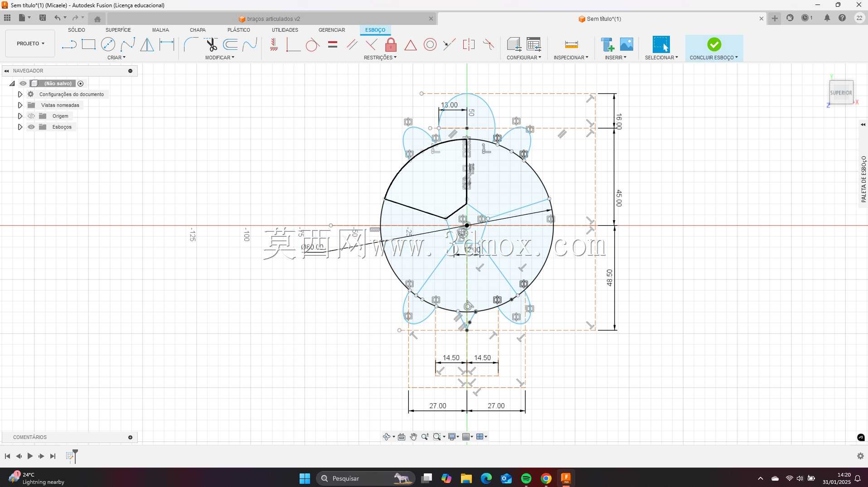The height and width of the screenshot is (487, 868).
Task: Collapse the root (Não salvo) node
Action: point(12,83)
